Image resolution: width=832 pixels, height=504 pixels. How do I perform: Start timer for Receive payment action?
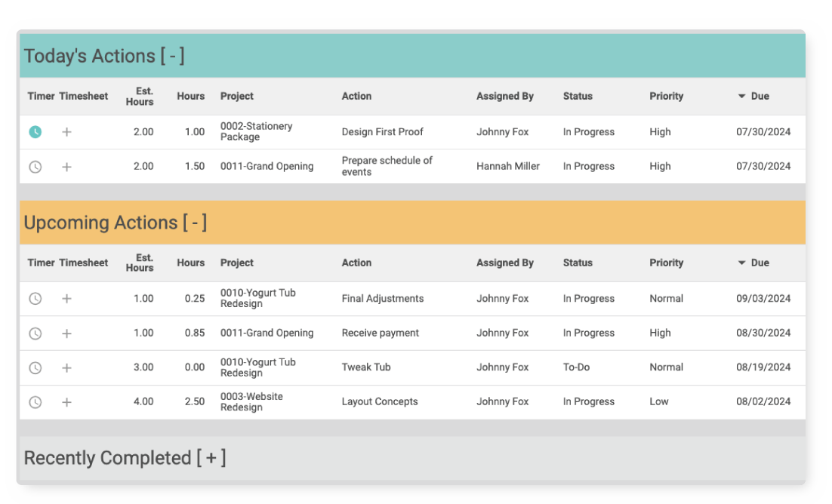[x=35, y=333]
